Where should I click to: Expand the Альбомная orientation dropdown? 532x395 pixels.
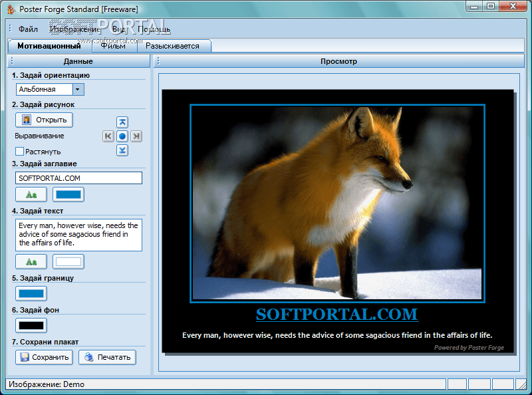tap(78, 89)
